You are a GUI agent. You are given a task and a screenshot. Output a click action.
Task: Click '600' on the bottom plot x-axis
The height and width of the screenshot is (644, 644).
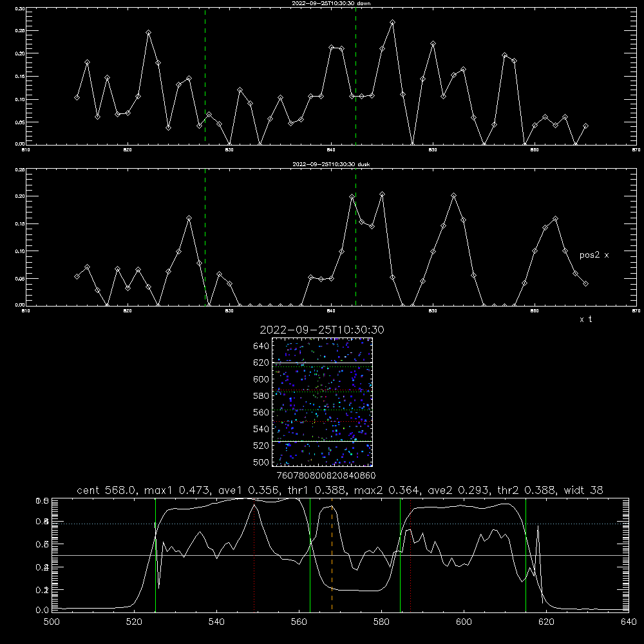point(464,622)
